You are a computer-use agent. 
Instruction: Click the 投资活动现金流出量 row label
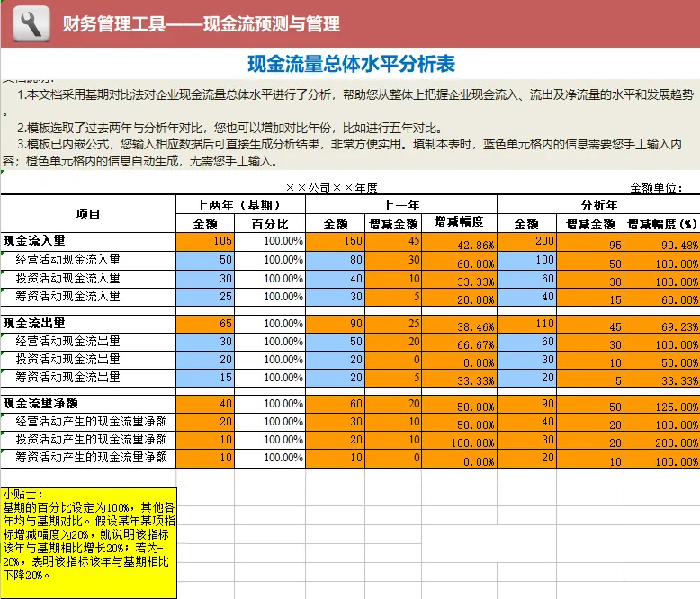(67, 360)
